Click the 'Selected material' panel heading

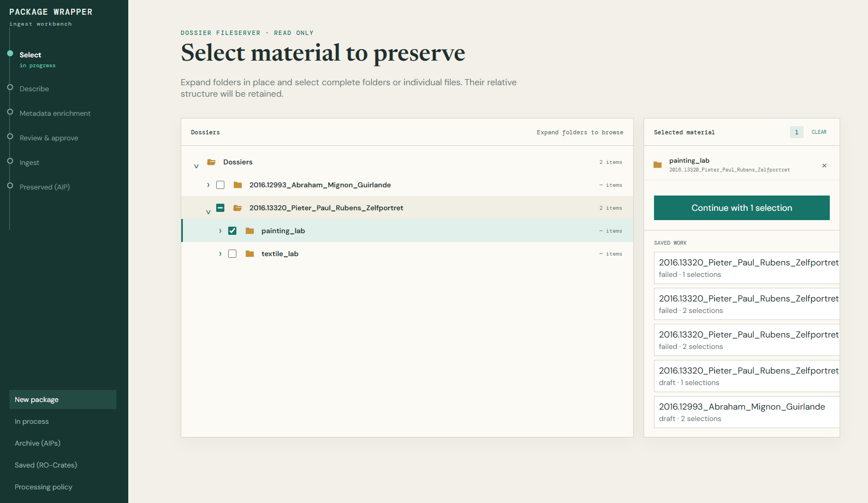click(x=685, y=133)
